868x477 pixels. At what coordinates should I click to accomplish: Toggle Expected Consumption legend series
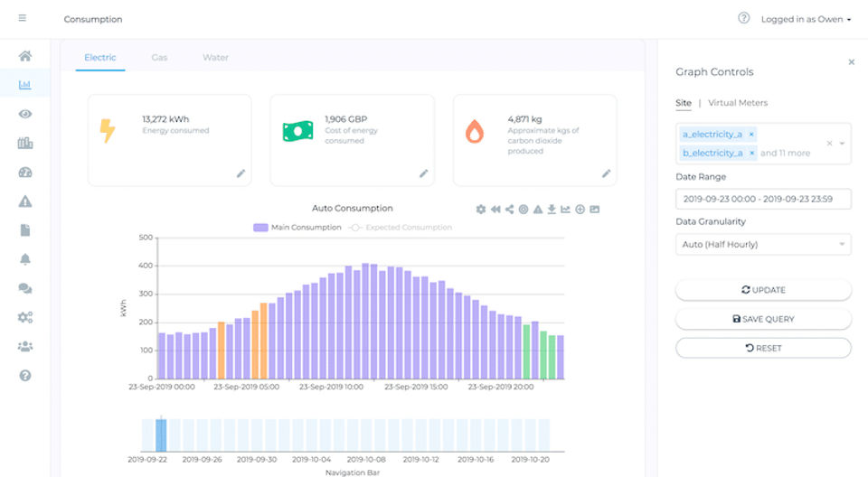401,228
